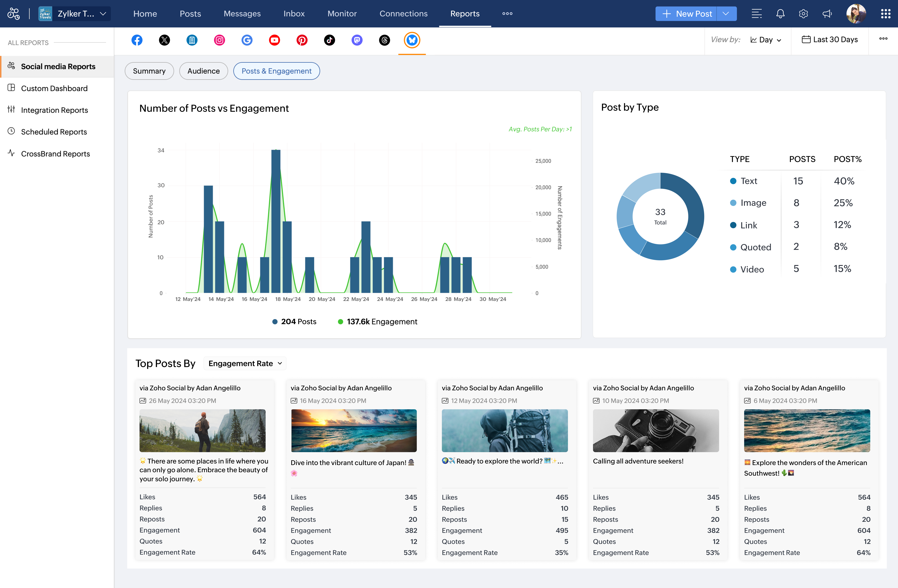Image resolution: width=898 pixels, height=588 pixels.
Task: Switch to the TikTok channel report
Action: (x=329, y=40)
